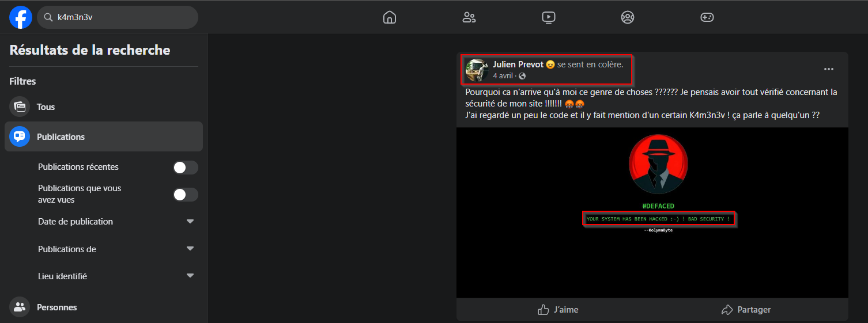Expand the Date de publication dropdown
Image resolution: width=868 pixels, height=323 pixels.
(x=190, y=222)
